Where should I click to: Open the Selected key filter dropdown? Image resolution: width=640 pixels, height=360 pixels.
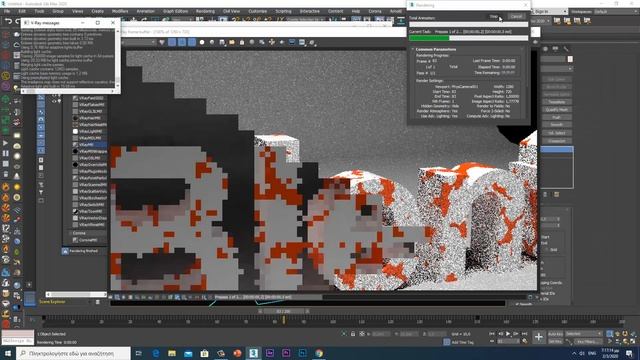click(x=584, y=334)
